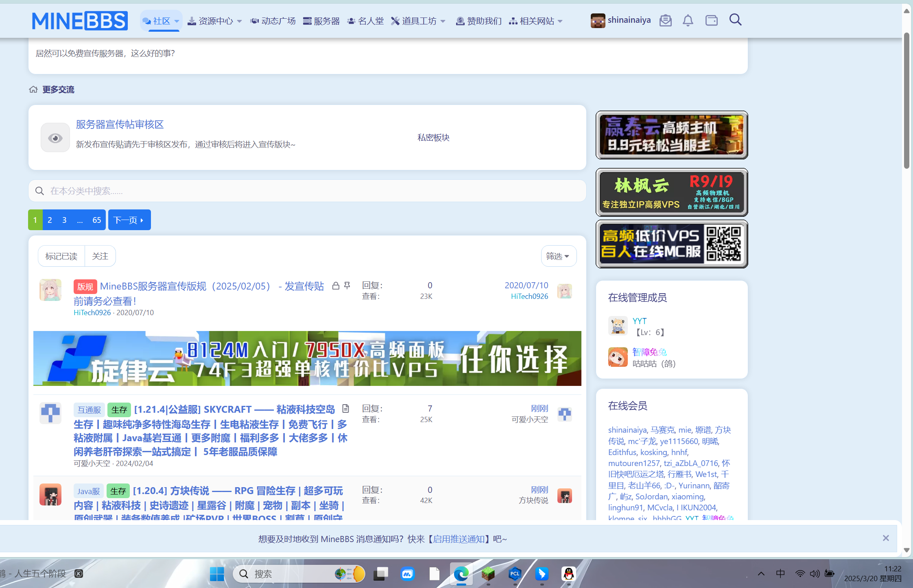Click the HiTech0926 author avatar on left
The width and height of the screenshot is (913, 588).
click(x=50, y=290)
